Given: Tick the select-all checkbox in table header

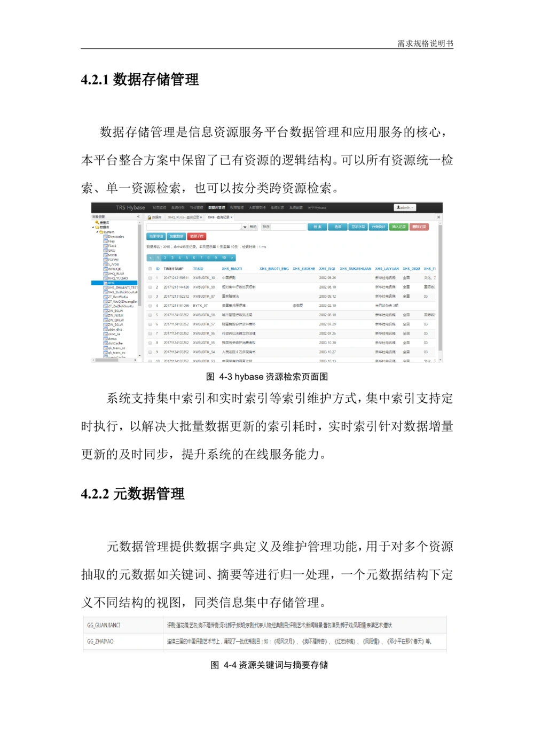Looking at the screenshot, I should [x=150, y=269].
